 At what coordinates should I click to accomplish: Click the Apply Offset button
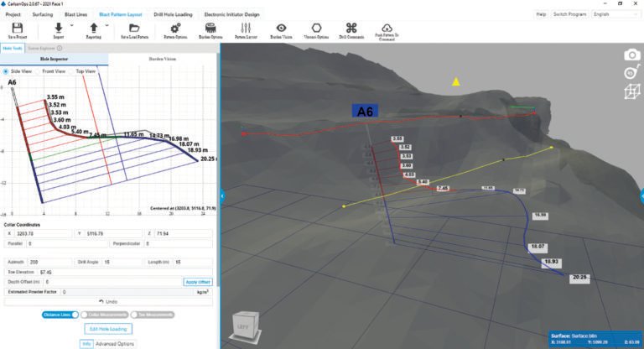pyautogui.click(x=198, y=282)
